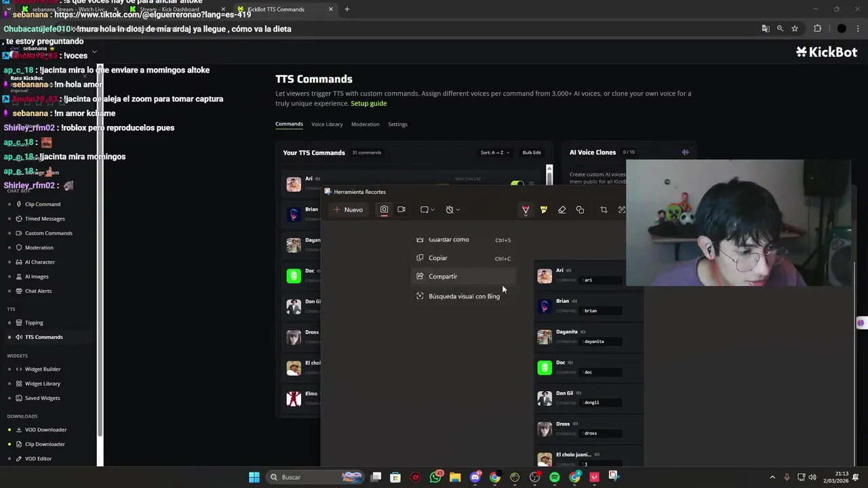Viewport: 868px width, 488px height.
Task: Open Discord from the taskbar
Action: [x=475, y=477]
